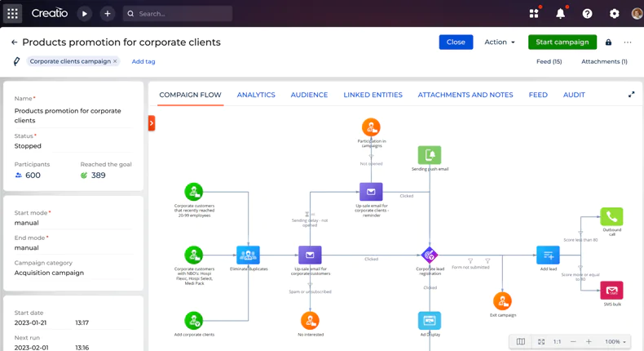Select the Exit campaign node icon
This screenshot has height=351, width=644.
[502, 301]
